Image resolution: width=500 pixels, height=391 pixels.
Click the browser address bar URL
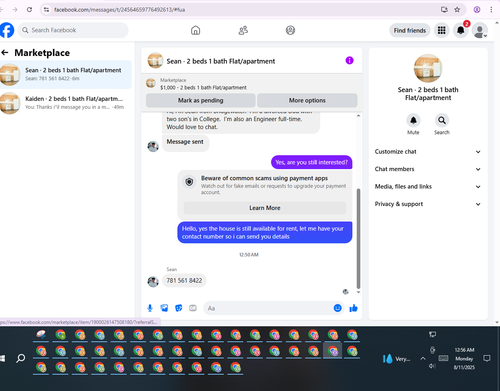(x=120, y=10)
